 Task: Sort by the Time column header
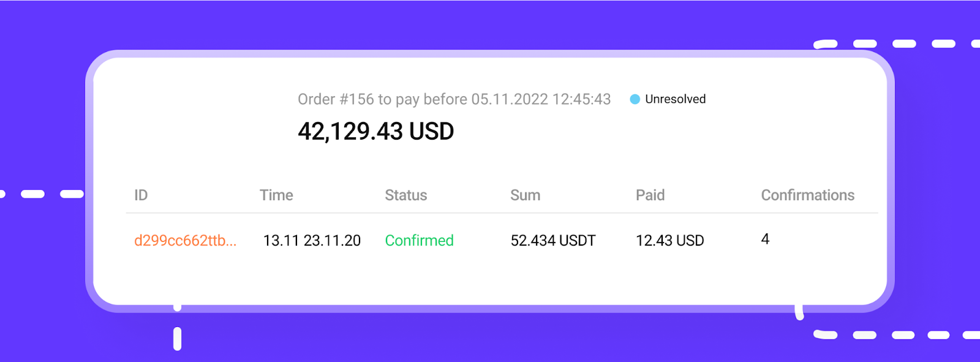(x=276, y=195)
